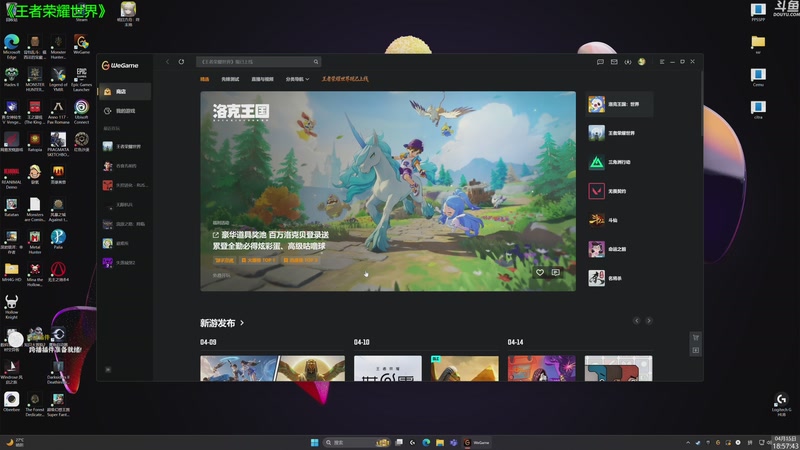Open the 商店 store section in sidebar

coord(125,92)
